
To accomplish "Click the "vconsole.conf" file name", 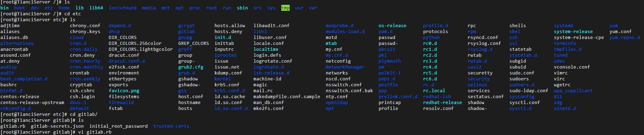I will pyautogui.click(x=572, y=67).
